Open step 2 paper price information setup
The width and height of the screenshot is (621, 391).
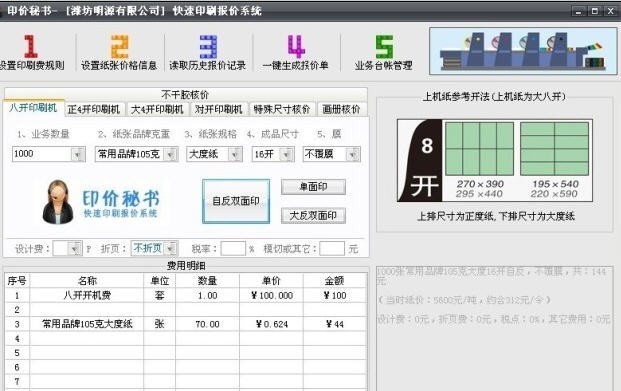(119, 52)
